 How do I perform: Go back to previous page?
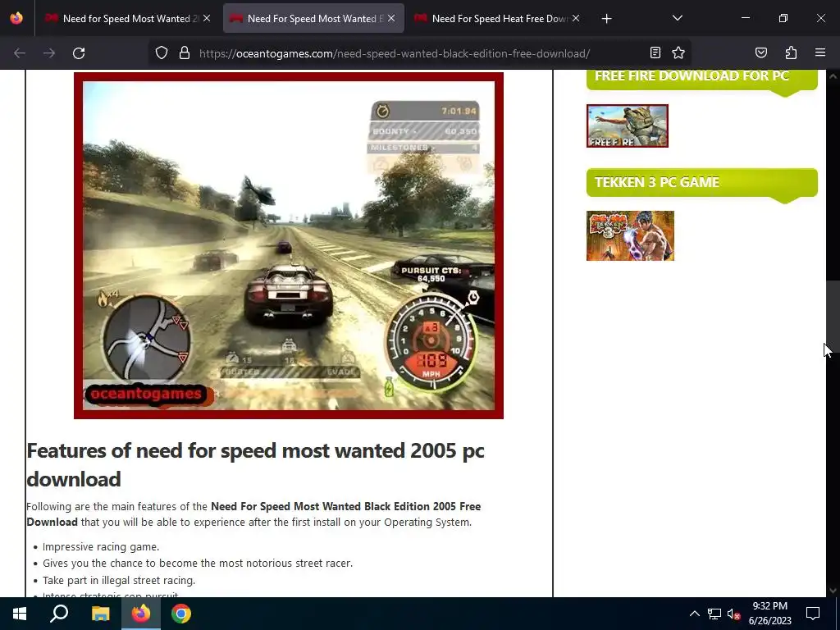tap(20, 53)
